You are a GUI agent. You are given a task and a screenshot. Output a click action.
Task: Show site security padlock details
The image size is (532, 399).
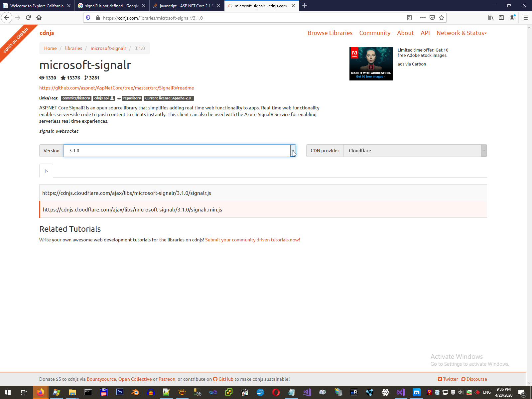pyautogui.click(x=97, y=18)
